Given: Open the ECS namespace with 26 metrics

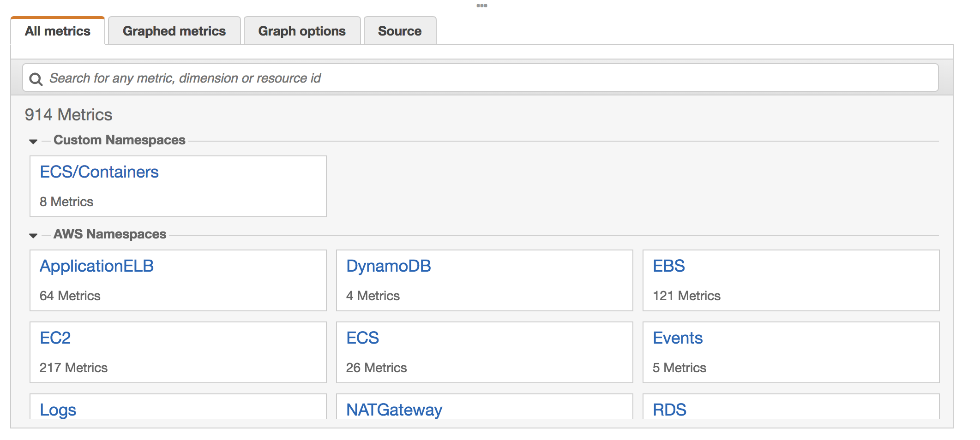Looking at the screenshot, I should tap(362, 338).
